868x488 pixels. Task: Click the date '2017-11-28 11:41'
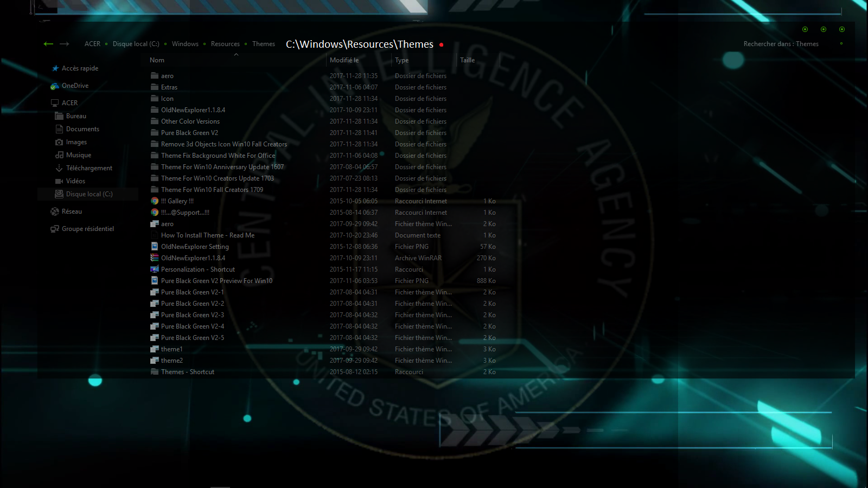point(354,133)
